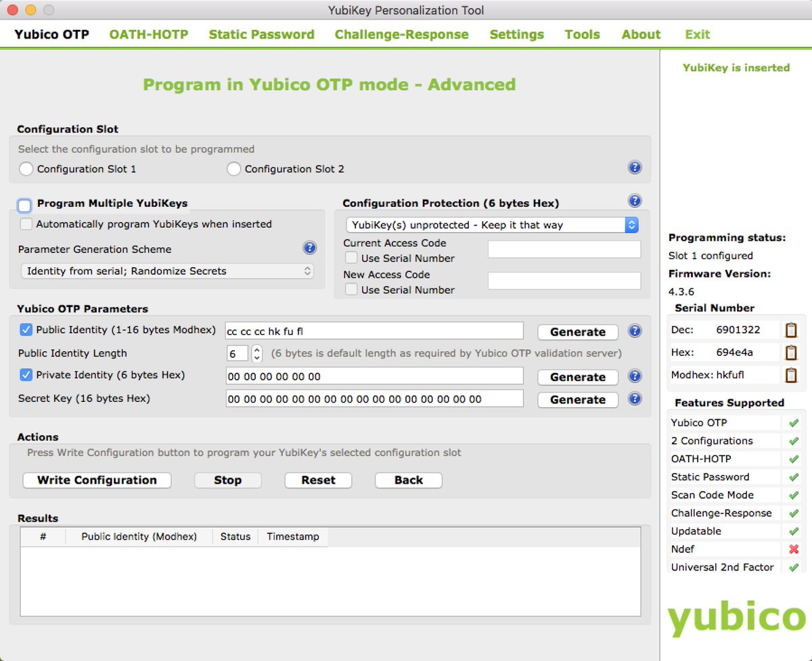The image size is (812, 661).
Task: Click the Challenge-Response feature checkmark icon
Action: pos(794,514)
